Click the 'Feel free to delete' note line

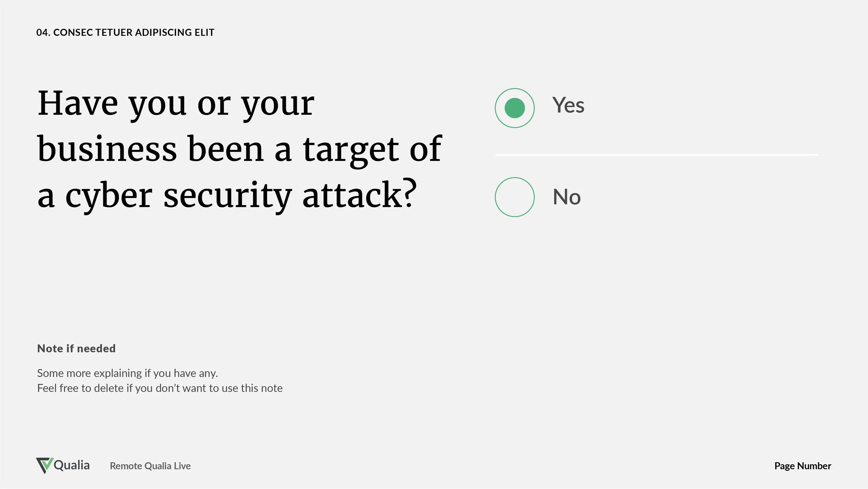click(x=160, y=388)
